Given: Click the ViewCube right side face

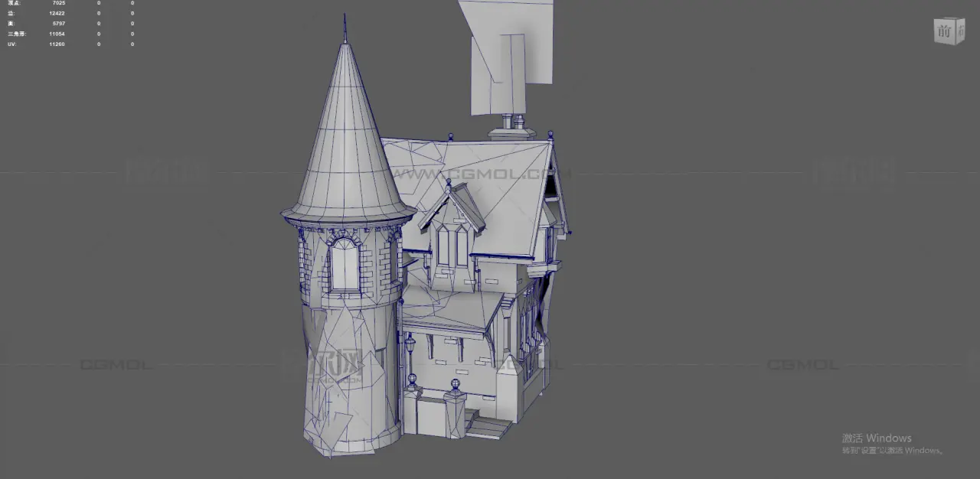Looking at the screenshot, I should click(959, 31).
